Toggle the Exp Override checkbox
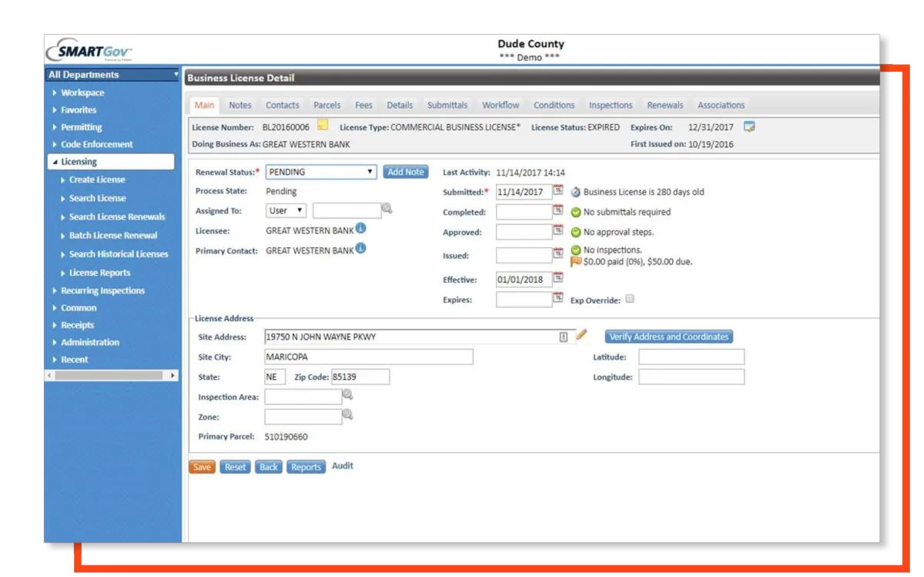Image resolution: width=924 pixels, height=577 pixels. (630, 299)
